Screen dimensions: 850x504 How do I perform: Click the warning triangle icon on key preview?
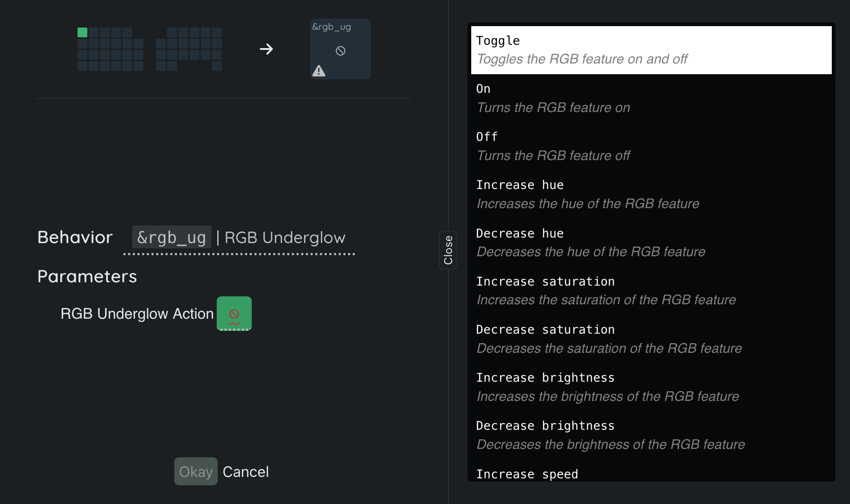click(x=319, y=71)
